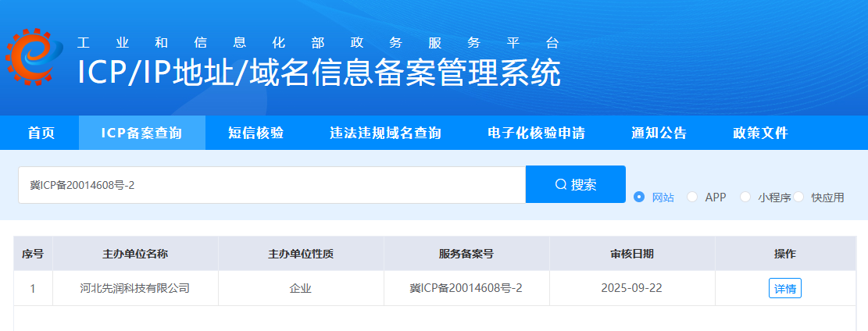Screen dimensions: 868x331
Task: Open 详情 for 河北先润科技有限公司
Action: tap(785, 288)
